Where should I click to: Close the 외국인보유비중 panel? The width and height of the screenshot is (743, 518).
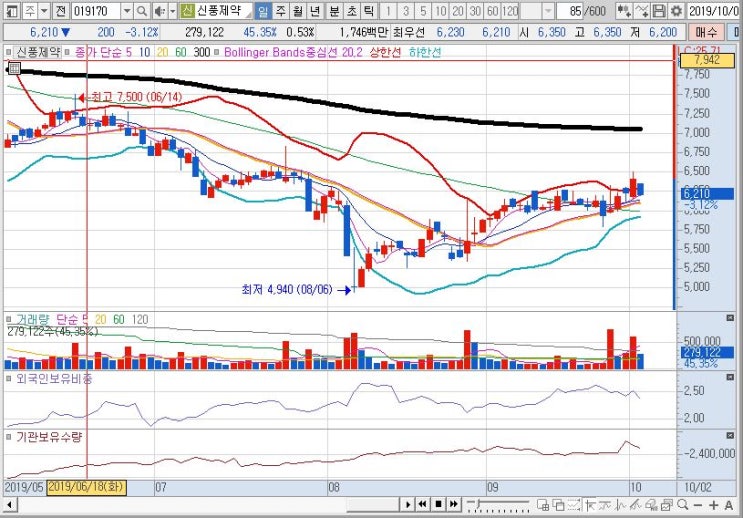pos(730,377)
